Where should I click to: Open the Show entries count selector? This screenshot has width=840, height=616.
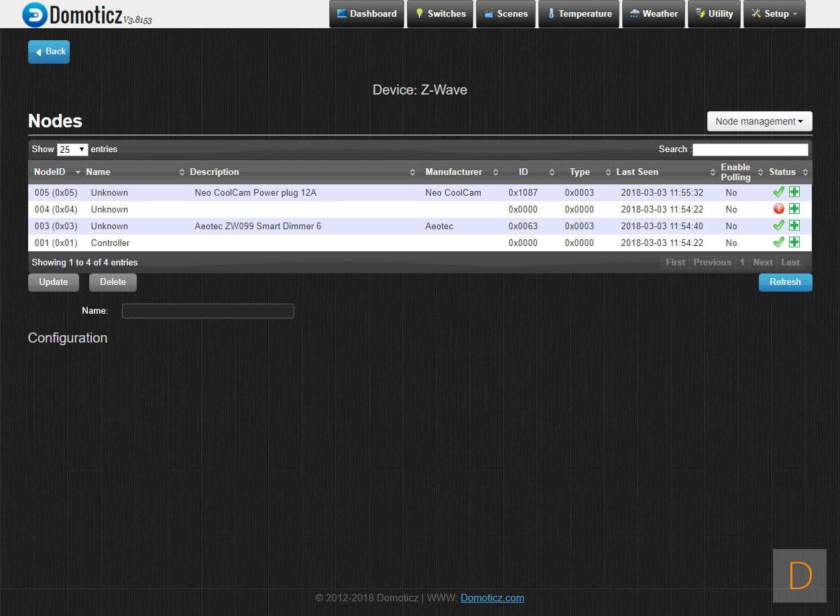(x=72, y=149)
